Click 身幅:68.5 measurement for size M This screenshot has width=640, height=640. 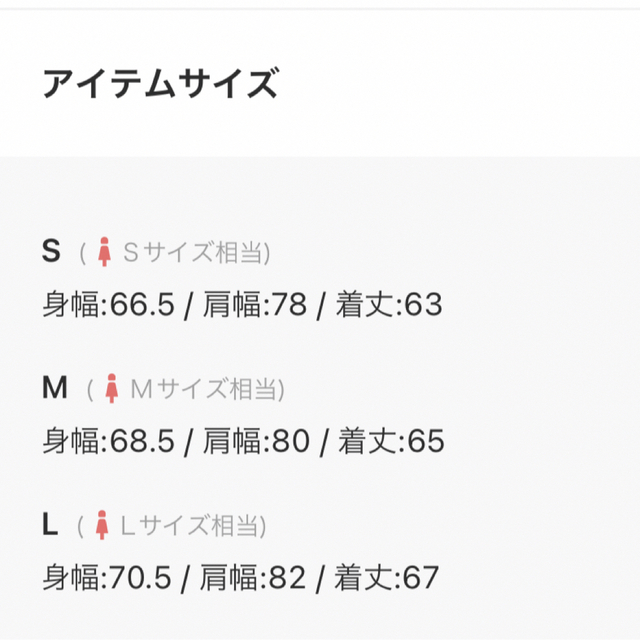pos(109,441)
